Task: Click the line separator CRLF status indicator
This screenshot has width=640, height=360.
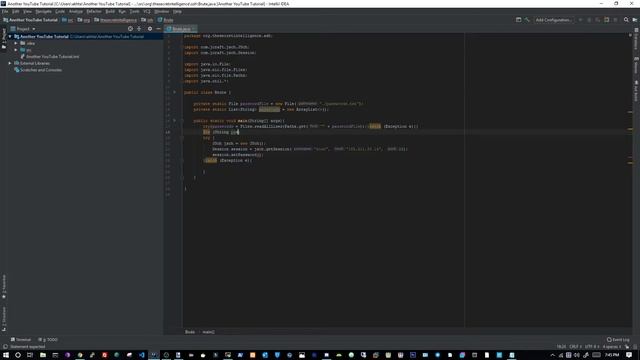Action: (575, 347)
